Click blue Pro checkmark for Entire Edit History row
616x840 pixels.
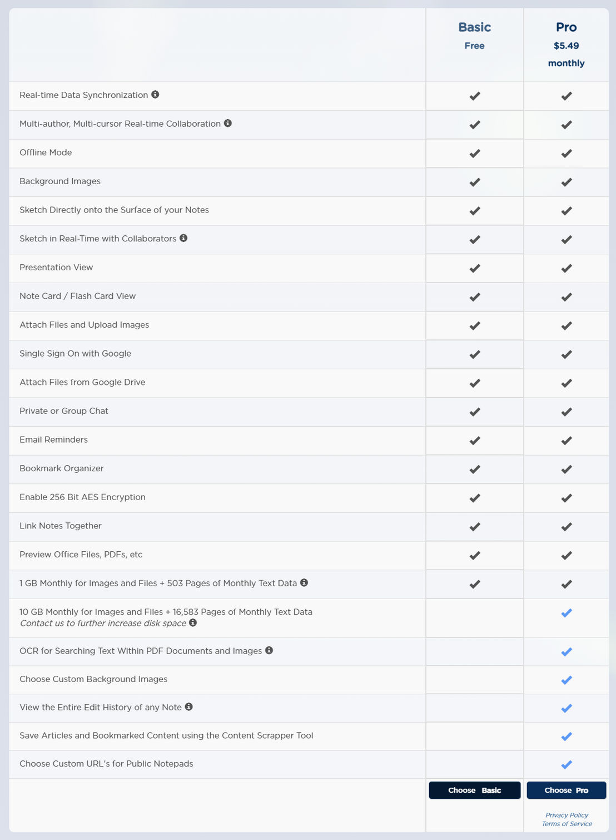coord(567,709)
